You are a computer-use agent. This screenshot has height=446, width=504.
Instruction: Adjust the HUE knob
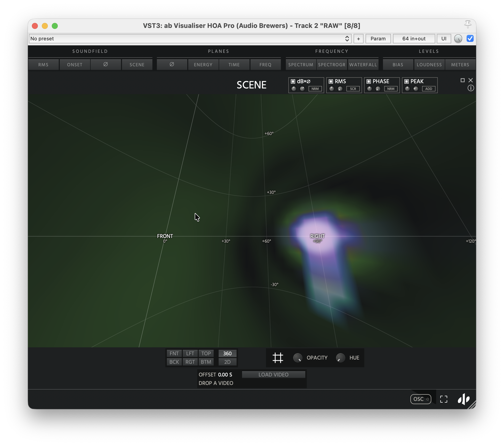coord(340,358)
